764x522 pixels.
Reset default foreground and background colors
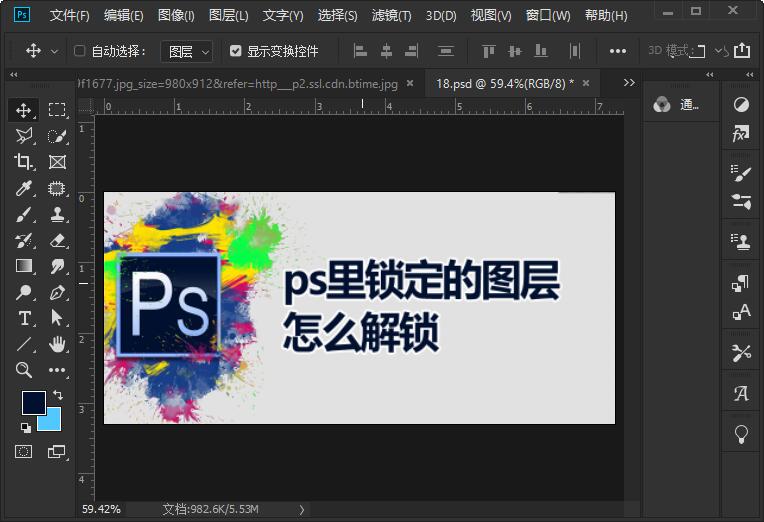[25, 428]
